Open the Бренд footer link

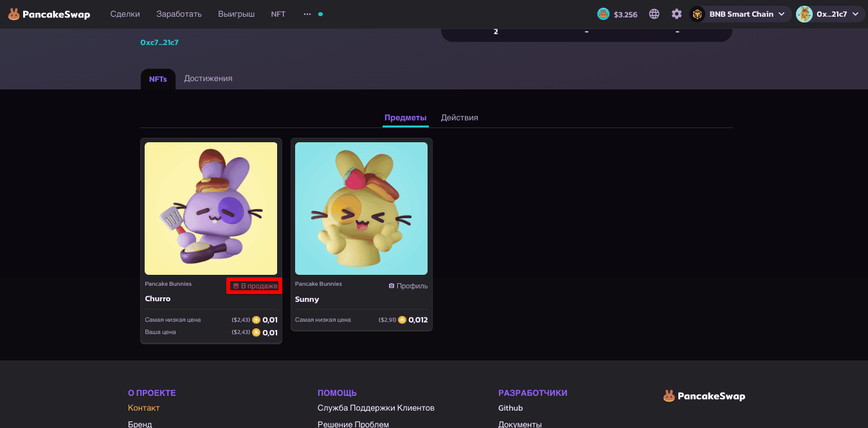140,424
